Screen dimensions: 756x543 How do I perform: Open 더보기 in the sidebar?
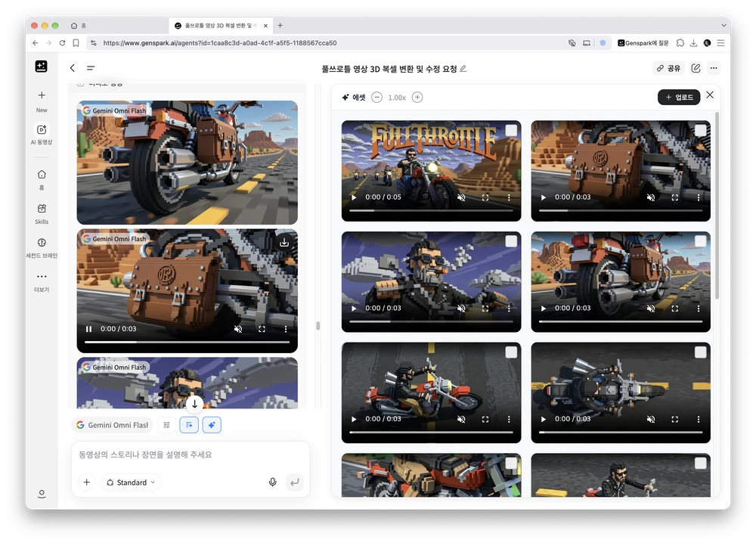42,282
